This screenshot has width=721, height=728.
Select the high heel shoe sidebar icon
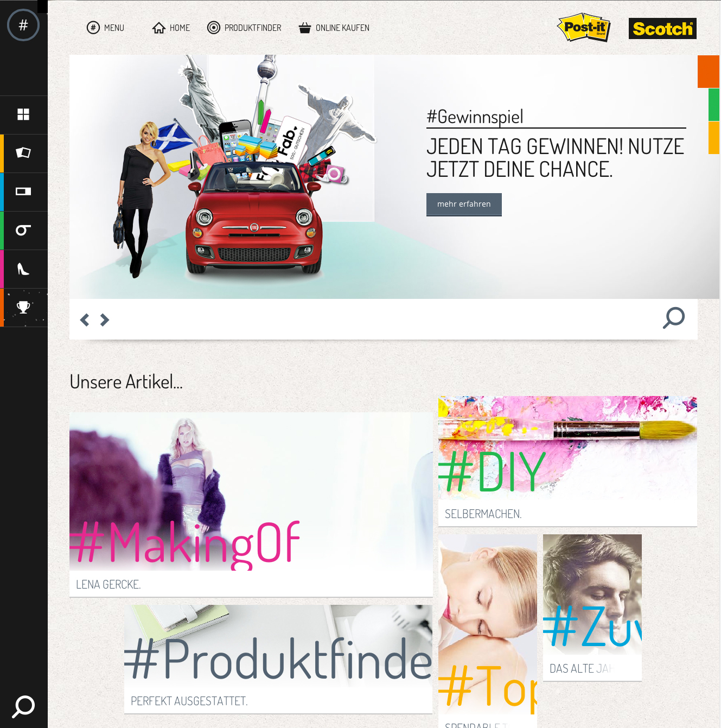tap(23, 269)
